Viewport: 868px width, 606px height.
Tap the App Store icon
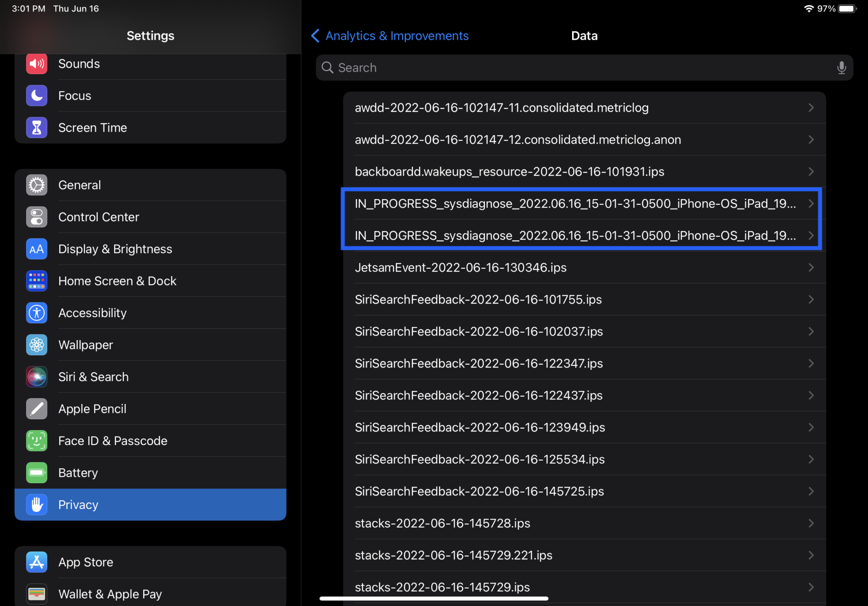click(37, 562)
